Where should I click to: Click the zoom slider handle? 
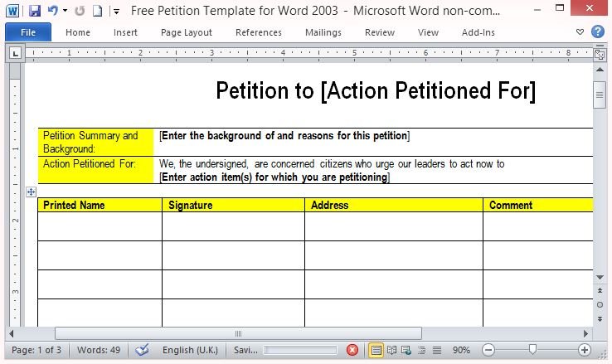532,350
